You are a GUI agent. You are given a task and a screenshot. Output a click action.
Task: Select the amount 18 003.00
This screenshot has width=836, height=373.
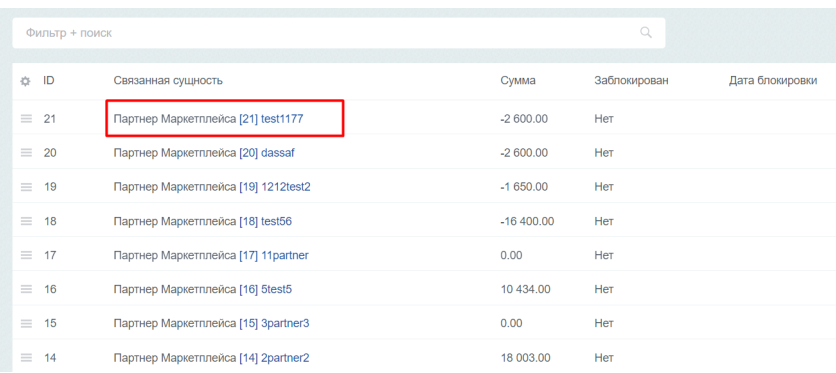point(525,358)
